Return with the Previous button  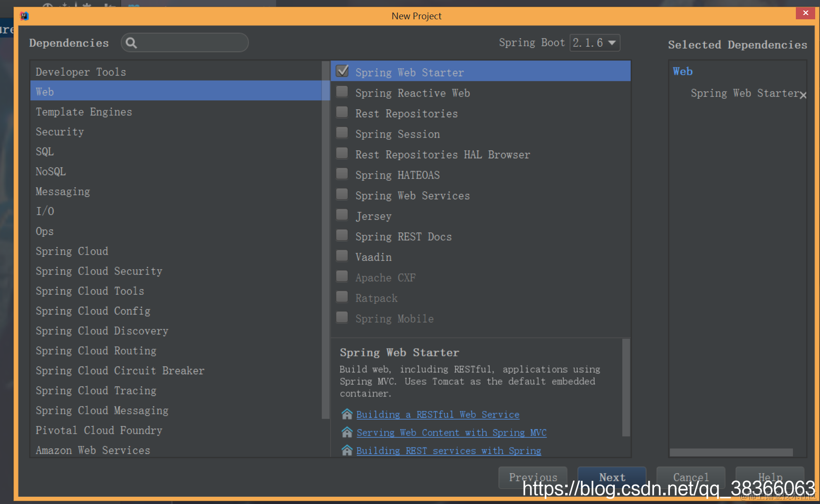click(533, 477)
